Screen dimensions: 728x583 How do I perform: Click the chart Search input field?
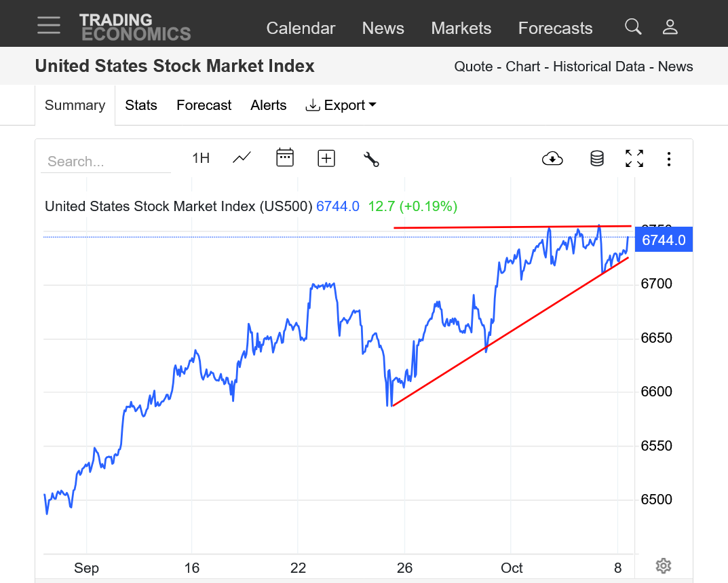(105, 162)
